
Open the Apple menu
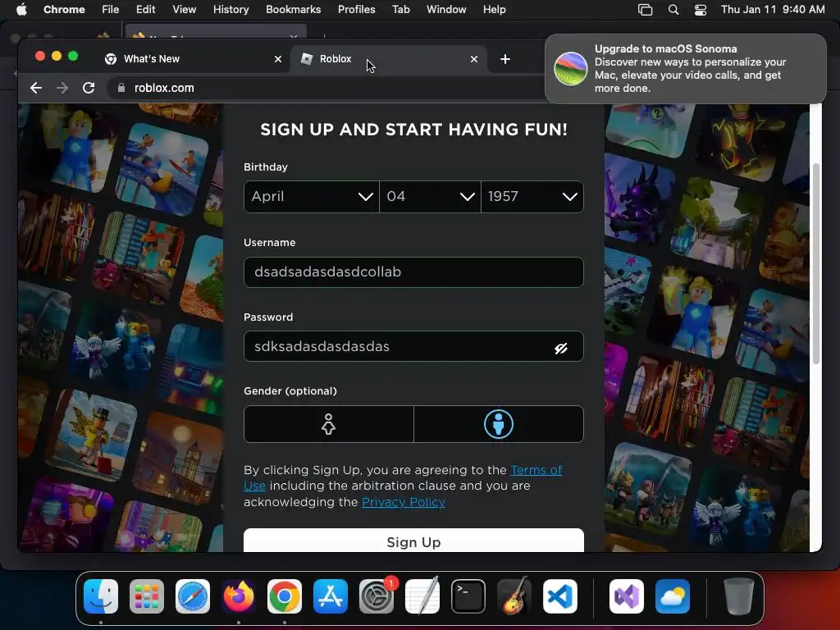[x=21, y=10]
